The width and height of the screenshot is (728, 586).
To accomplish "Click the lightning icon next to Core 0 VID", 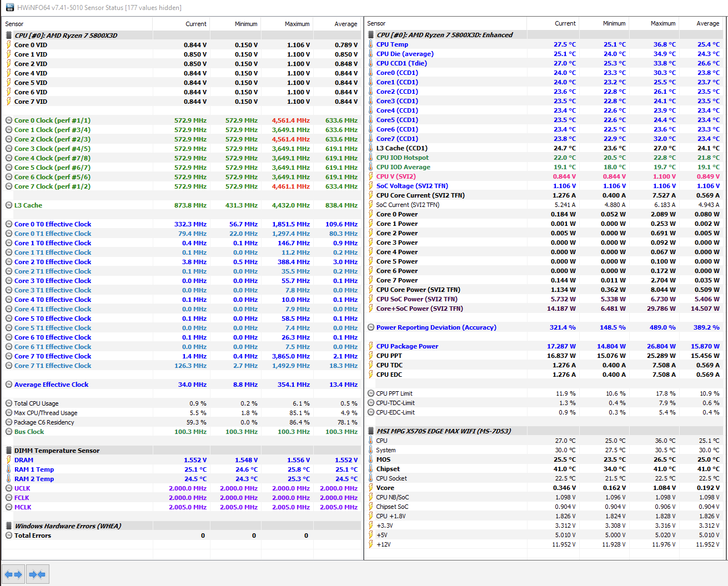I will (x=9, y=45).
